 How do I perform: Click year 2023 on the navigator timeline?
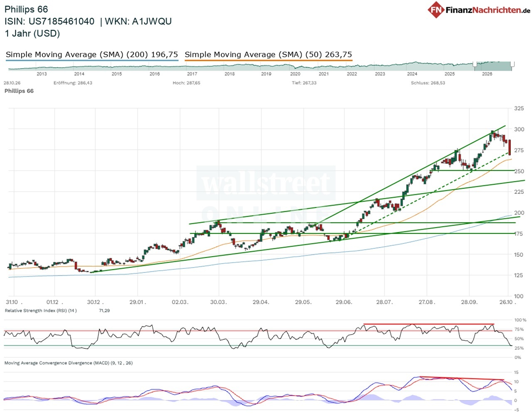click(380, 74)
